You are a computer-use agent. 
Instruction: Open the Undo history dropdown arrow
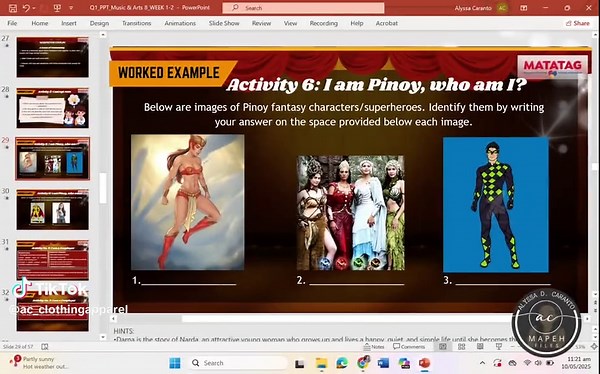coord(34,8)
